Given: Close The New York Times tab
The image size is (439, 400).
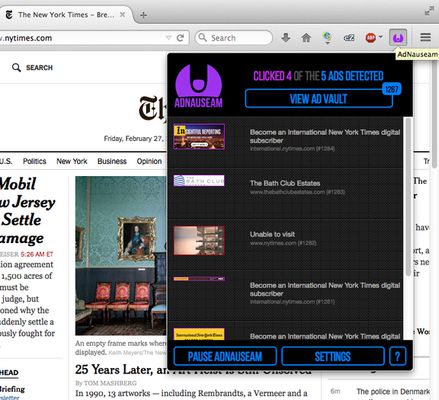Looking at the screenshot, I should 122,15.
